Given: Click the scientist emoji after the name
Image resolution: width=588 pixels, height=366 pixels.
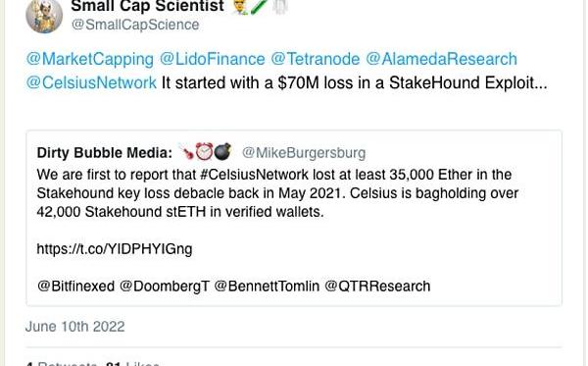Looking at the screenshot, I should click(x=240, y=7).
